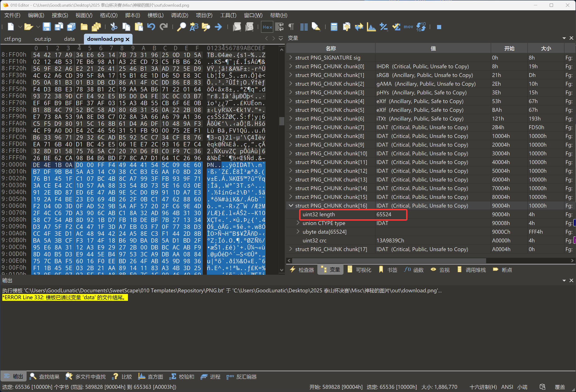Expand PNG_CHUNK chunk[0] IHDR row
Viewport: 576px width, 392px height.
point(291,66)
